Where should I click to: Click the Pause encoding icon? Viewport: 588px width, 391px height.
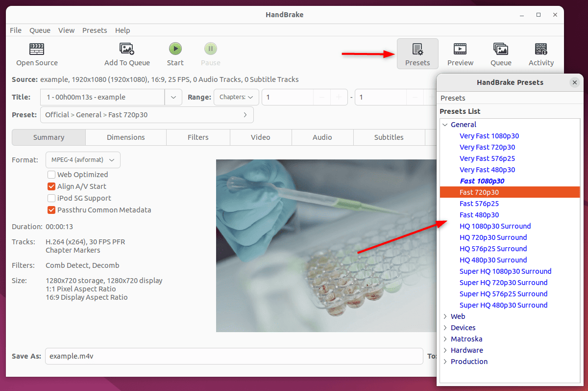[x=210, y=49]
